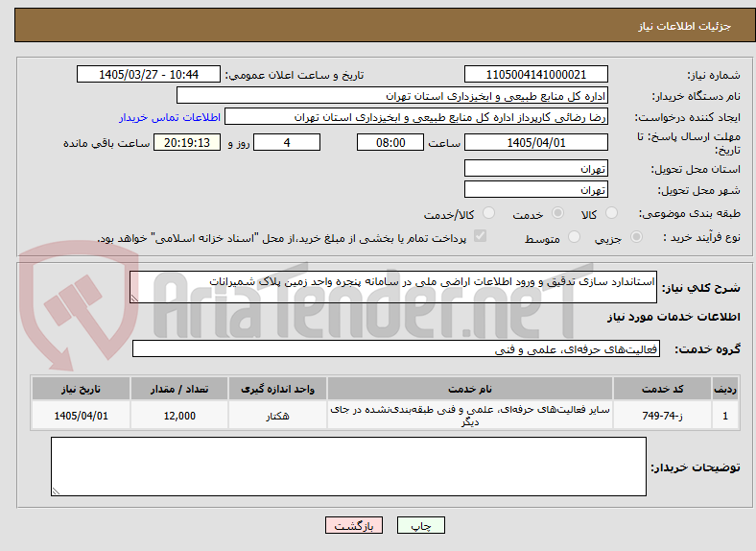Click the طبقه بندی موضوعی label
The width and height of the screenshot is (756, 551).
click(x=690, y=213)
